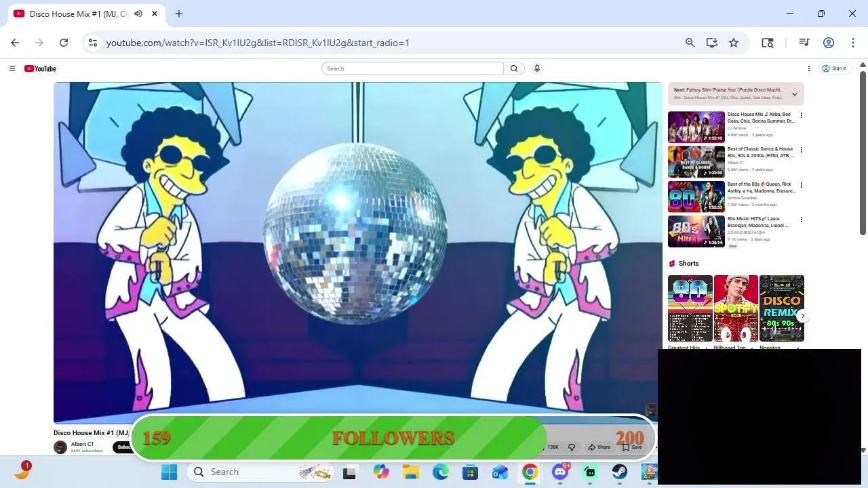Go back to the previous page

pos(15,43)
